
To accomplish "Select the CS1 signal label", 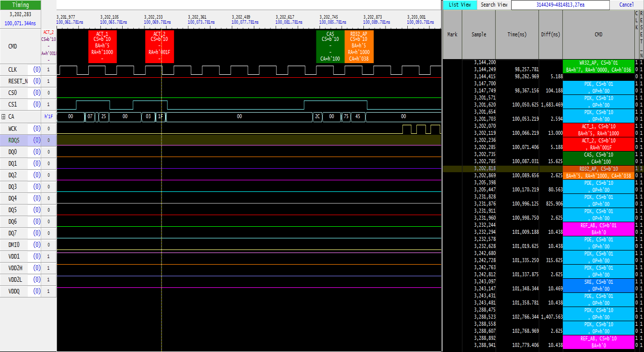I will pyautogui.click(x=12, y=105).
